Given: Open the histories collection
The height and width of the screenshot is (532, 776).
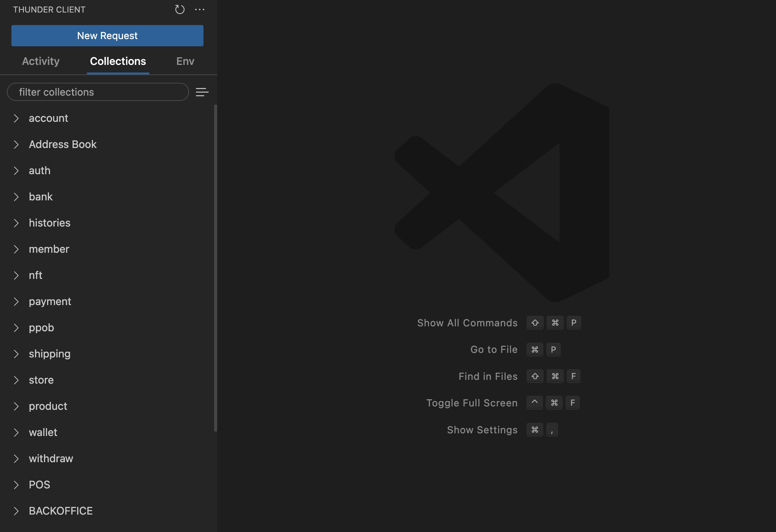Looking at the screenshot, I should coord(50,223).
